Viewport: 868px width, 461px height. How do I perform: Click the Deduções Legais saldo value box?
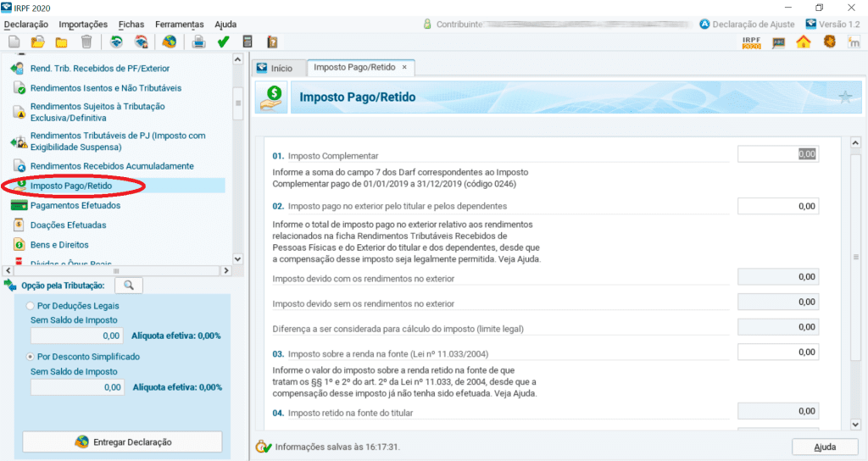pos(77,336)
